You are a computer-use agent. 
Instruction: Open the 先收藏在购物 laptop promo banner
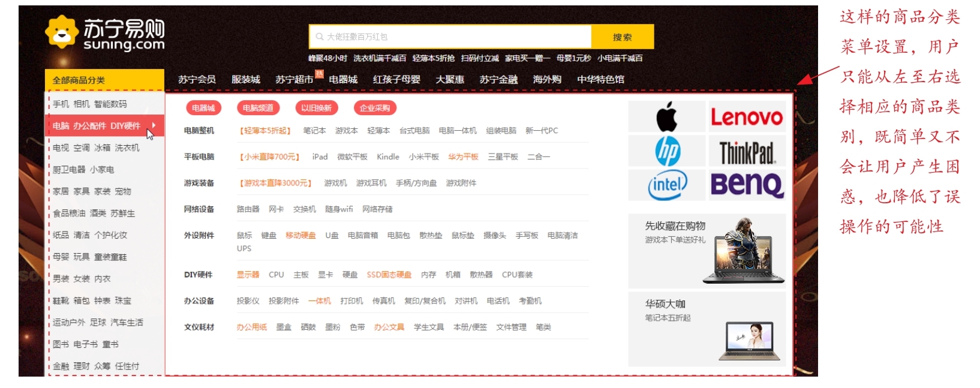tap(707, 251)
